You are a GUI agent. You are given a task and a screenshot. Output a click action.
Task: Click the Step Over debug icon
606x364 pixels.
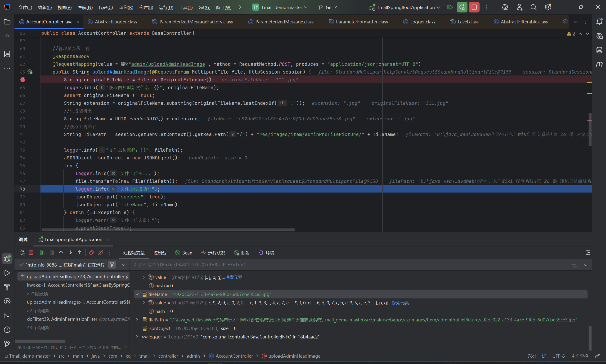(61, 253)
